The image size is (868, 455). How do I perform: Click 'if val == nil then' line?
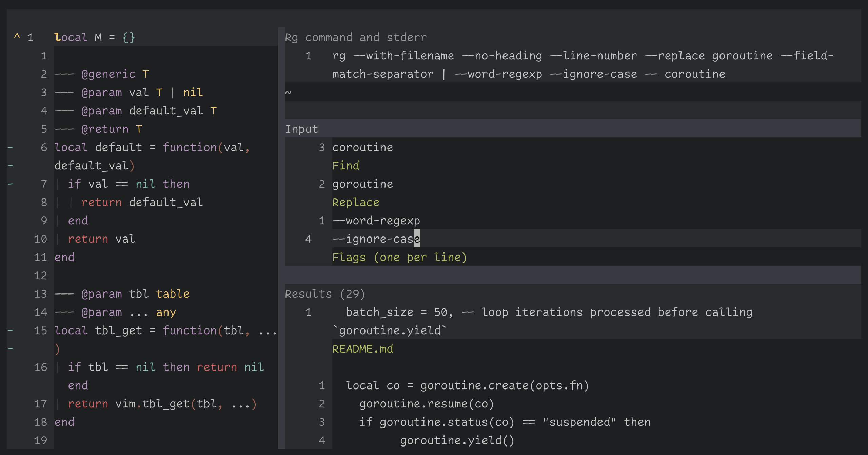(129, 184)
